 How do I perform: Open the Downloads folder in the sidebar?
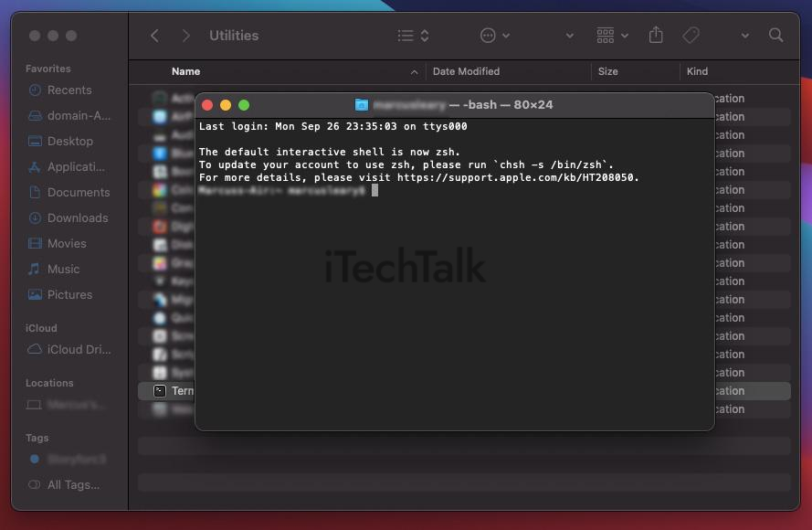(72, 217)
